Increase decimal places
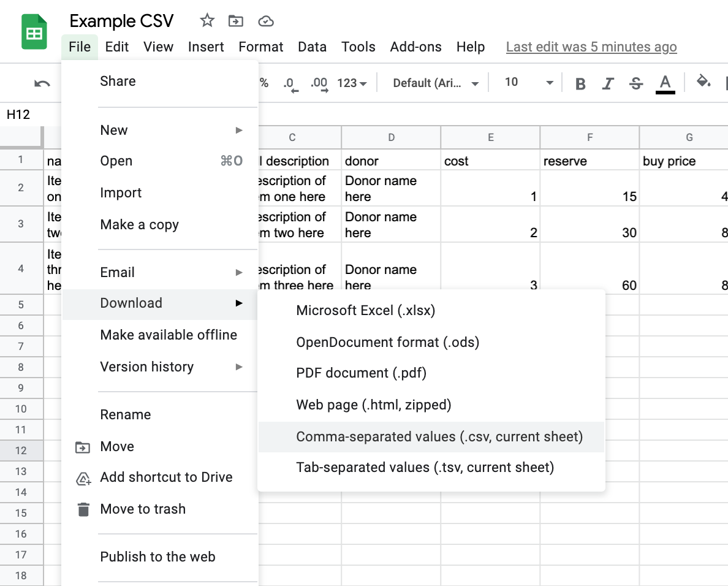The height and width of the screenshot is (586, 728). [319, 83]
